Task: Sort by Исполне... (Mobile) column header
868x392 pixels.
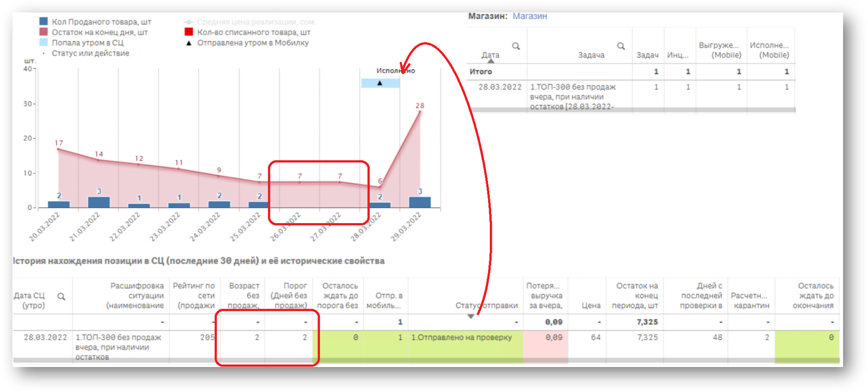Action: pyautogui.click(x=770, y=50)
